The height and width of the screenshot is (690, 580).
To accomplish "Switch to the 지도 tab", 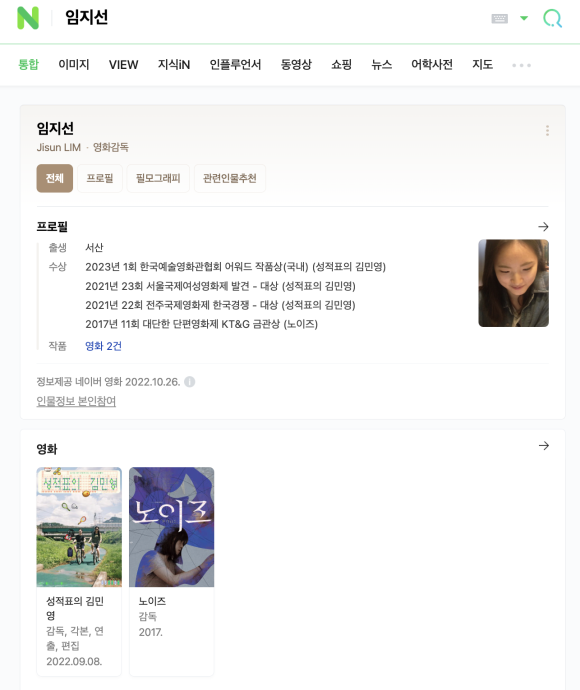I will click(482, 65).
